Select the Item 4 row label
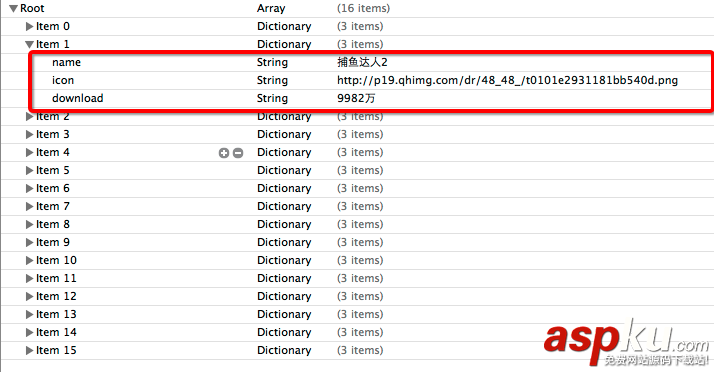 (53, 152)
